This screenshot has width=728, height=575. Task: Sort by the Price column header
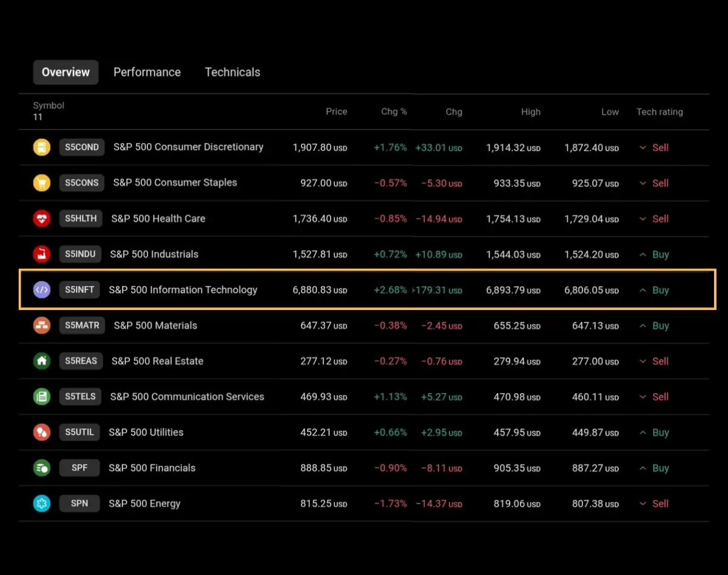[x=337, y=112]
